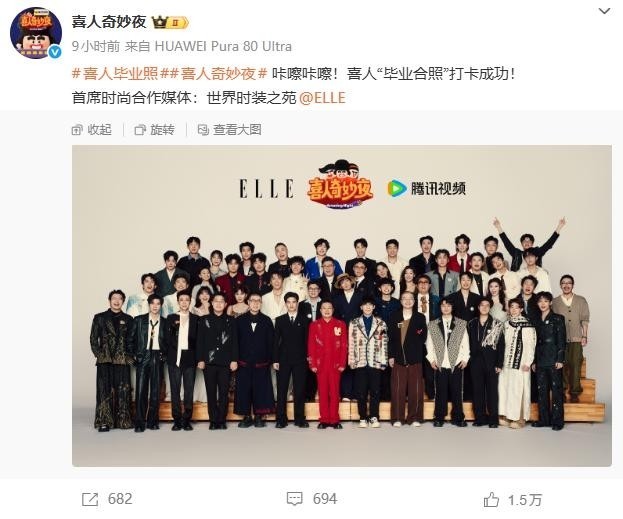This screenshot has height=519, width=623.
Task: Rotate the photo with 旋转
Action: [155, 130]
